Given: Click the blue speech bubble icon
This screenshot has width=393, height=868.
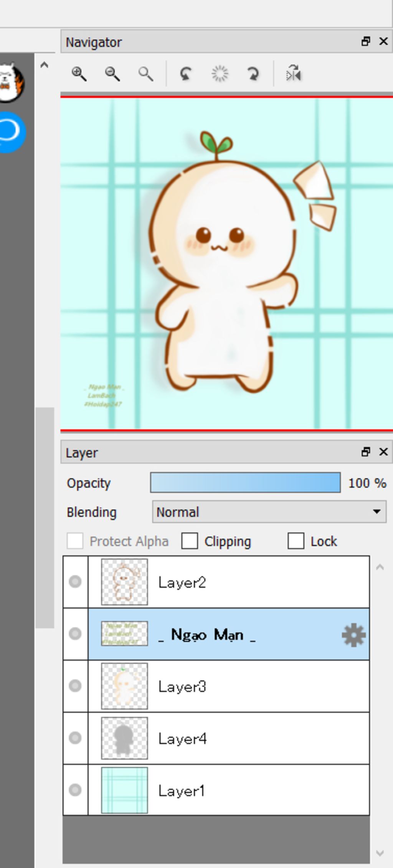Looking at the screenshot, I should tap(12, 132).
